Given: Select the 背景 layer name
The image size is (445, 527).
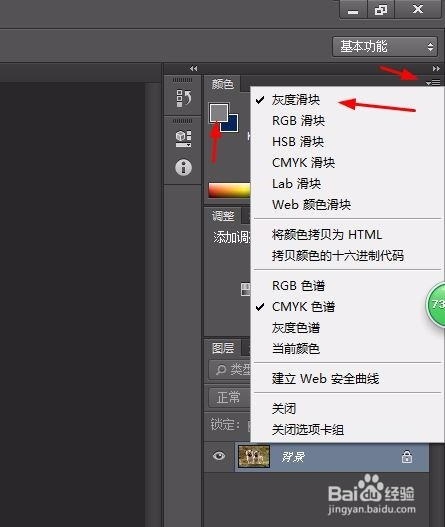Looking at the screenshot, I should (x=293, y=457).
